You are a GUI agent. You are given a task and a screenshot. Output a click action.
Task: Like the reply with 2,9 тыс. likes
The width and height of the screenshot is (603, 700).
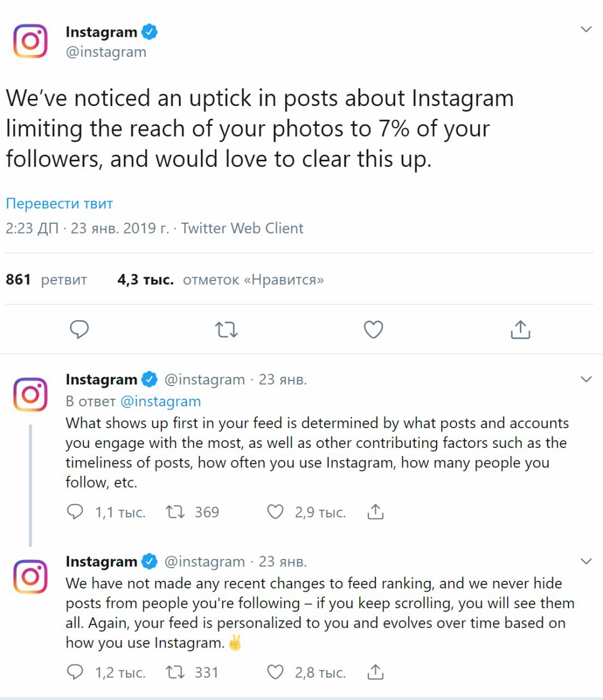coord(275,512)
